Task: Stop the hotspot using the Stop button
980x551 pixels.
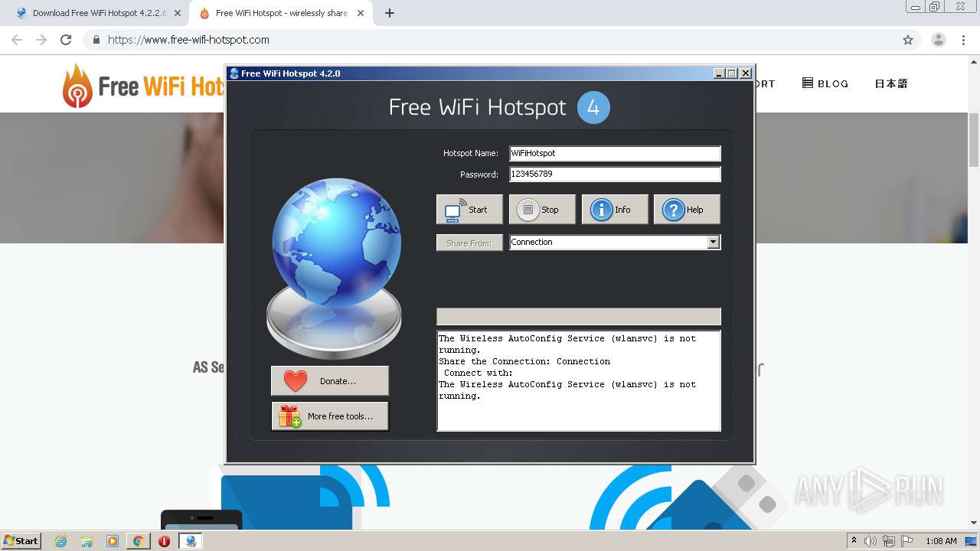Action: point(542,210)
